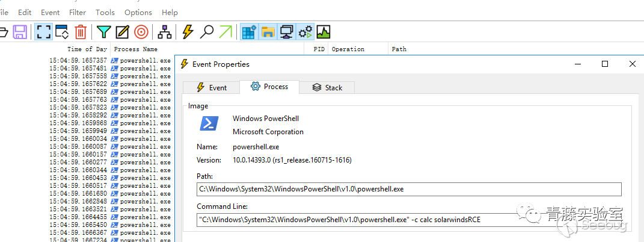644x242 pixels.
Task: Click the Version value 10.0.14393.0 text
Action: point(292,160)
